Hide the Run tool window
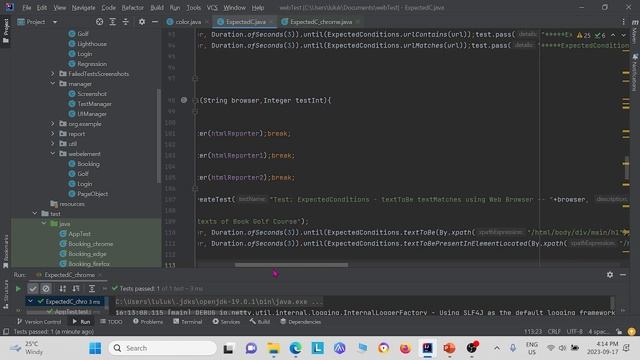Screen dimensions: 640x360 [623, 275]
